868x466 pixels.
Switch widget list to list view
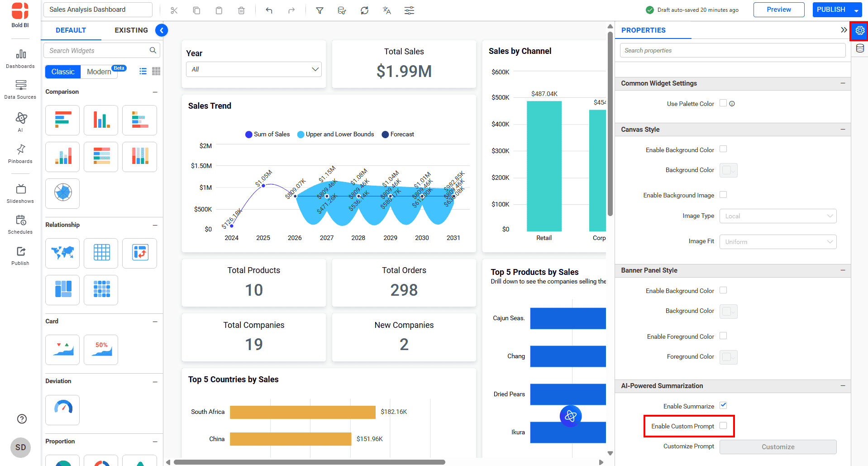[143, 71]
